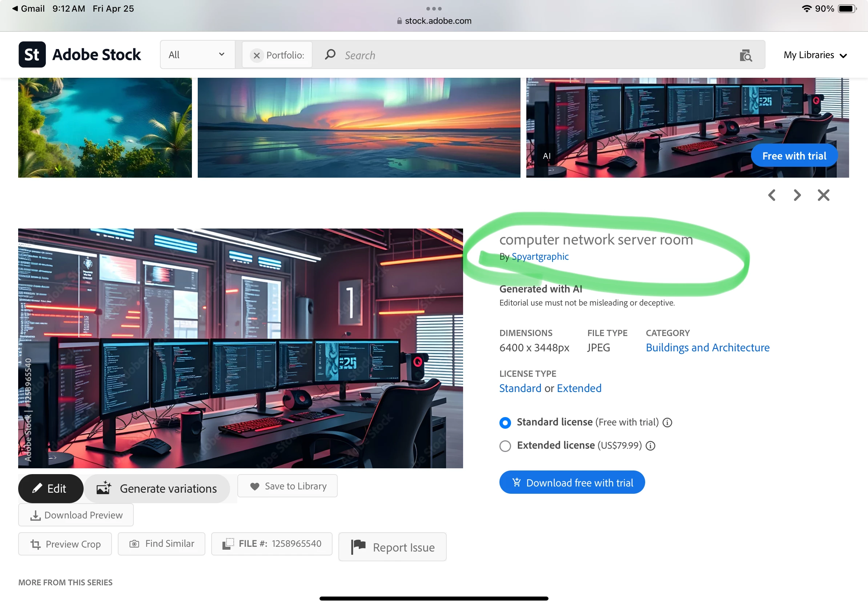Click the visual search camera icon
This screenshot has width=868, height=606.
click(745, 56)
